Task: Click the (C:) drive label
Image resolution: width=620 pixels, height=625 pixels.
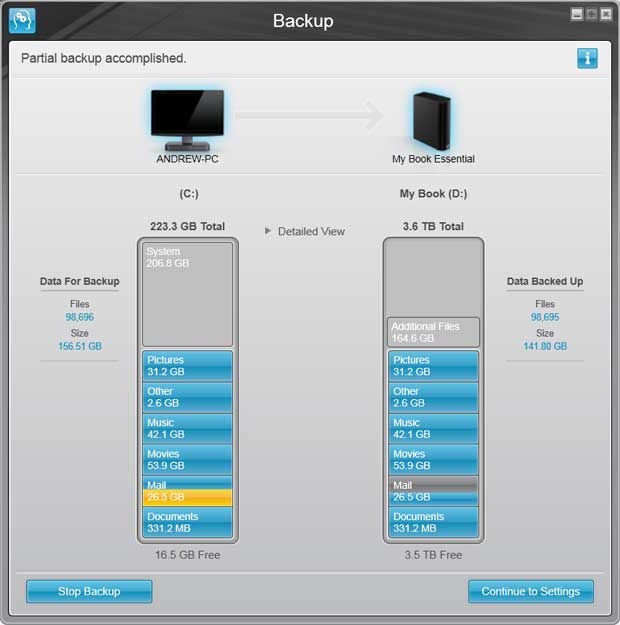Action: pyautogui.click(x=189, y=194)
